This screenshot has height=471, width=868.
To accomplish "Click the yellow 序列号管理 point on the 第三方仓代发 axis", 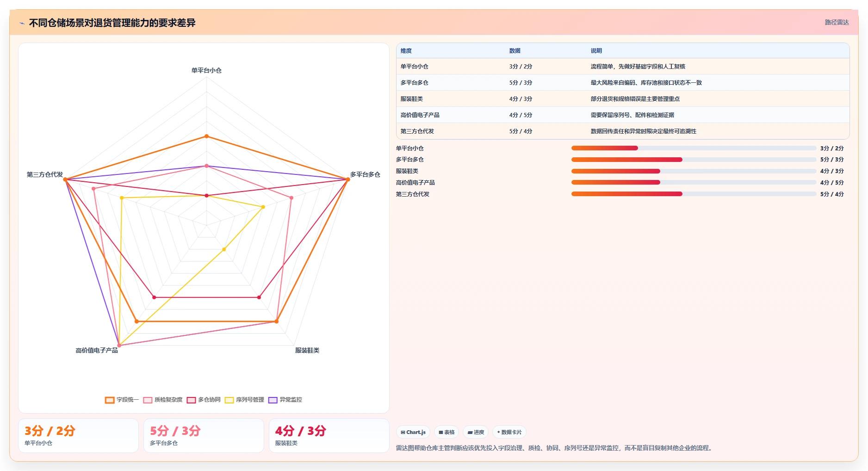I will pos(122,198).
